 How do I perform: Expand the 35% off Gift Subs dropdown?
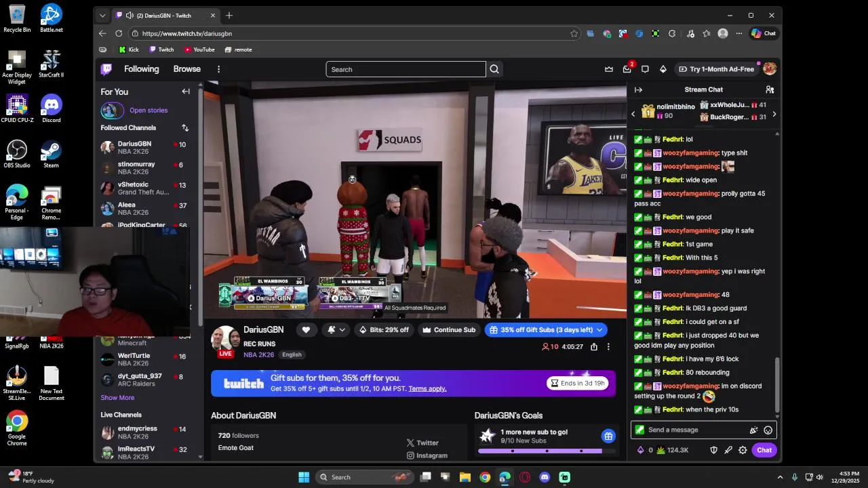(599, 330)
